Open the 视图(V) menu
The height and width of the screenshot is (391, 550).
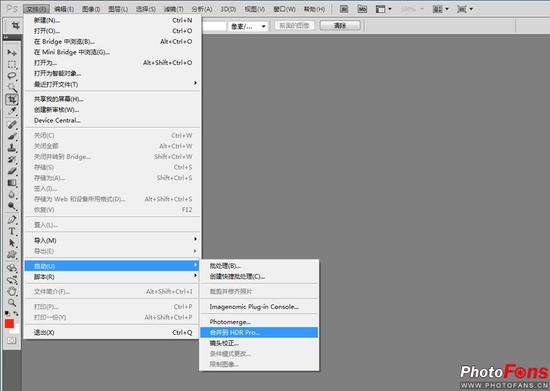point(255,9)
